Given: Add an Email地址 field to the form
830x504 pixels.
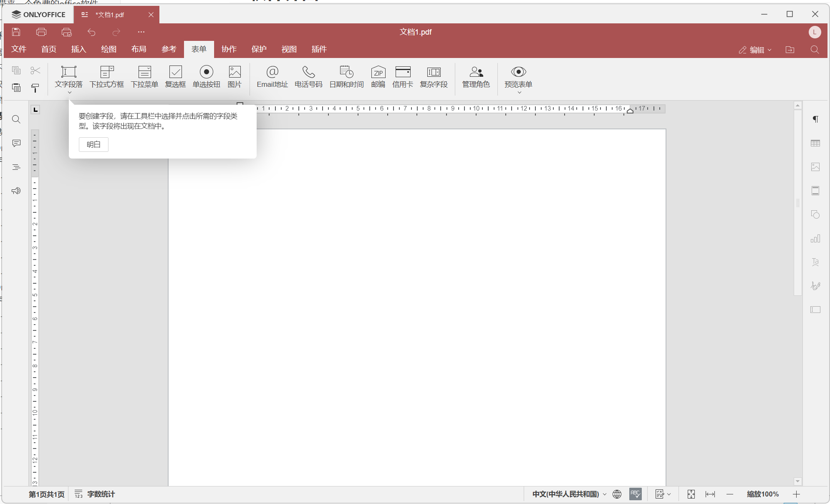Looking at the screenshot, I should [272, 77].
